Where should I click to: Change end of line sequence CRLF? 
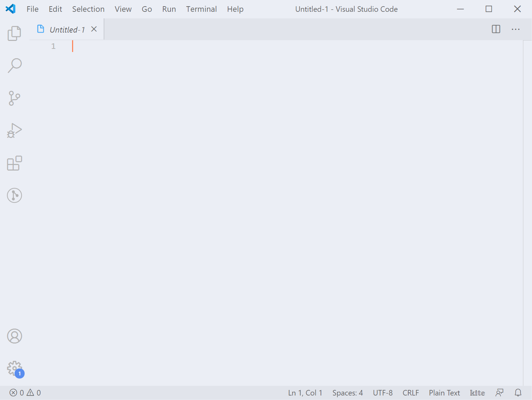pos(411,393)
